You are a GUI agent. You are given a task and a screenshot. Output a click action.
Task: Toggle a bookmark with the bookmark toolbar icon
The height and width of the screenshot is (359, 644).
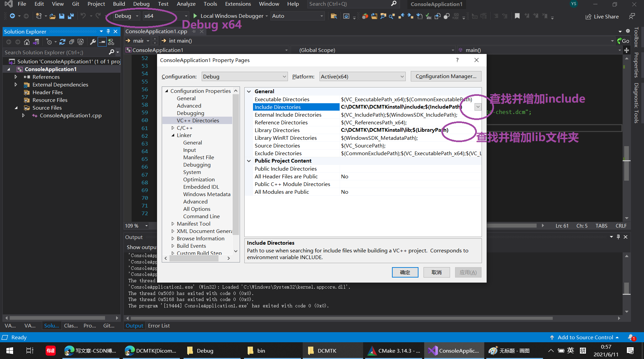517,16
